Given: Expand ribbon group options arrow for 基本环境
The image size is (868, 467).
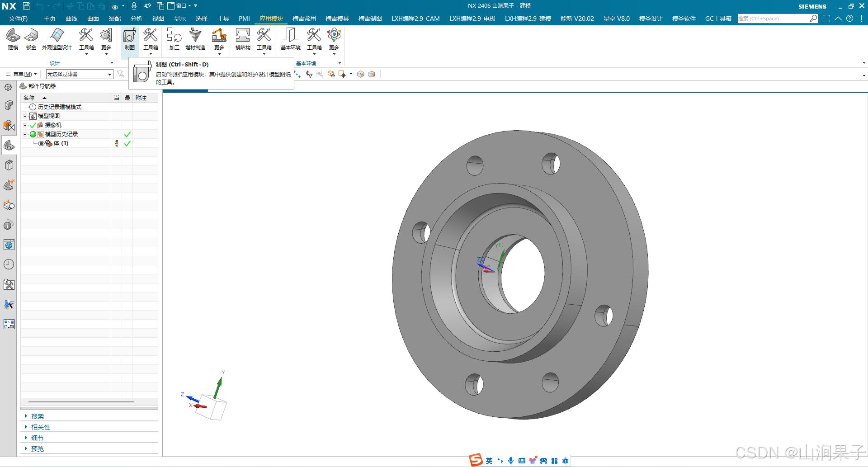Looking at the screenshot, I should click(340, 63).
